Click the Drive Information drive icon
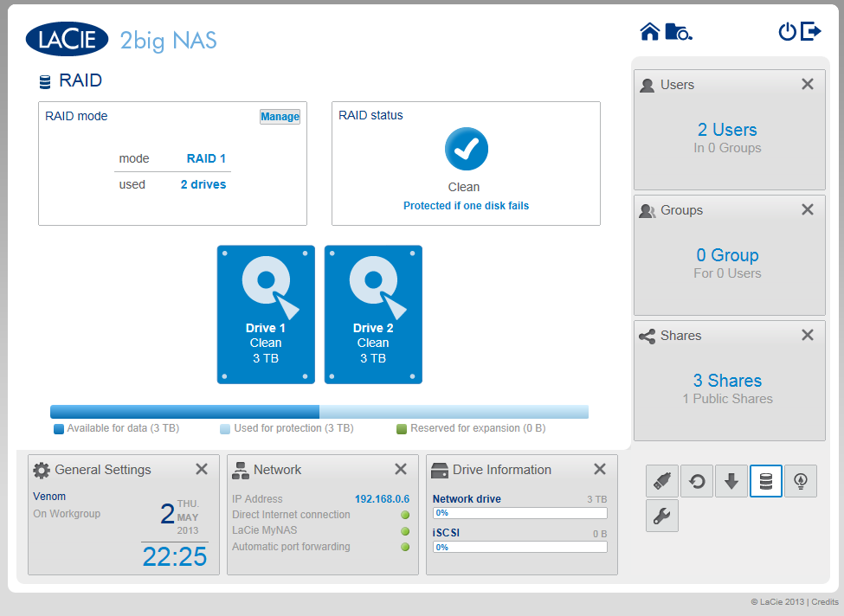The height and width of the screenshot is (616, 844). coord(440,470)
